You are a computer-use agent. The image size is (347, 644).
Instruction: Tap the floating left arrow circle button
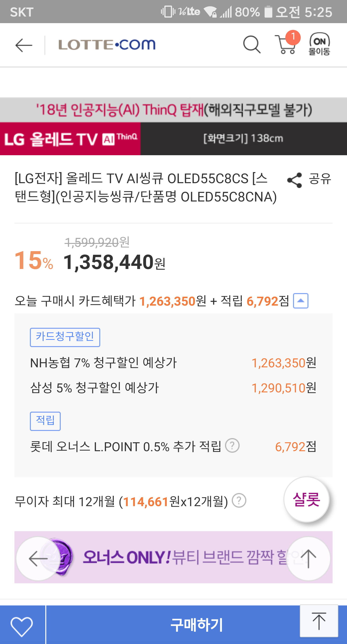tap(38, 558)
